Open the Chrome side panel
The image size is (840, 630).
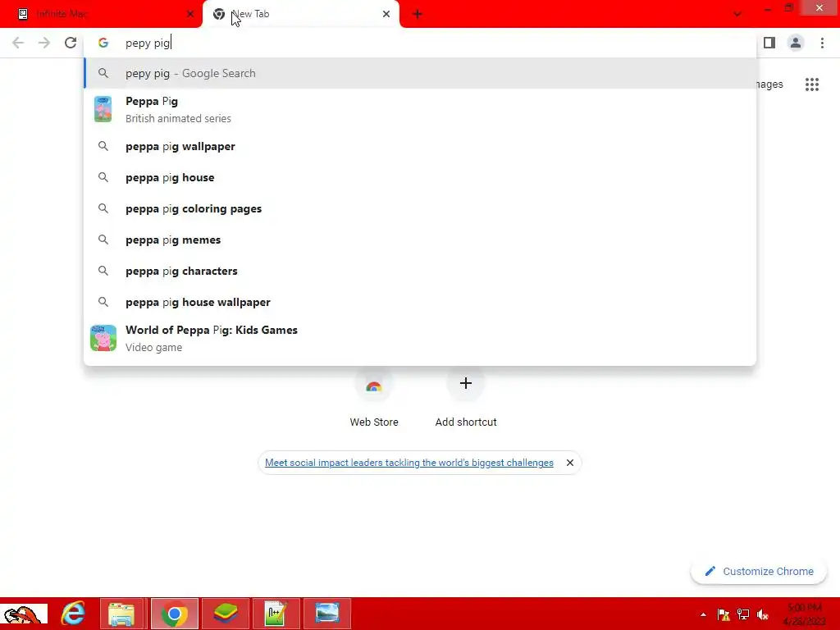click(x=769, y=43)
